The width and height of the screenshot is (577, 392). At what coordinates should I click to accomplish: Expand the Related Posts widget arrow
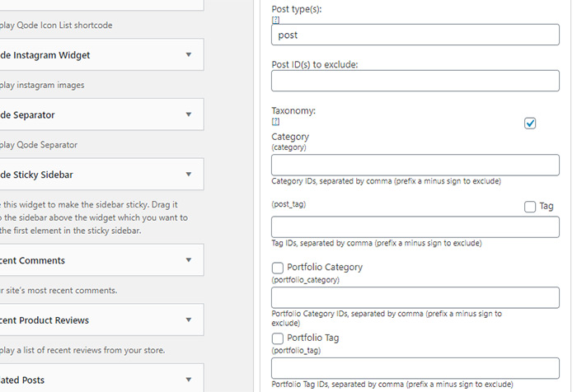pos(189,380)
